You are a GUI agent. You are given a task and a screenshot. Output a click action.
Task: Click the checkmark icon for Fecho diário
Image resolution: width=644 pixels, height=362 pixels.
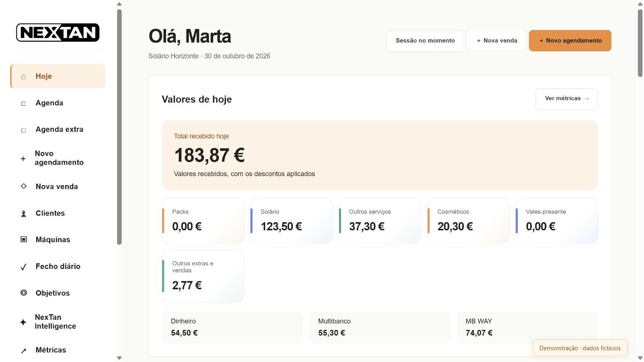23,266
